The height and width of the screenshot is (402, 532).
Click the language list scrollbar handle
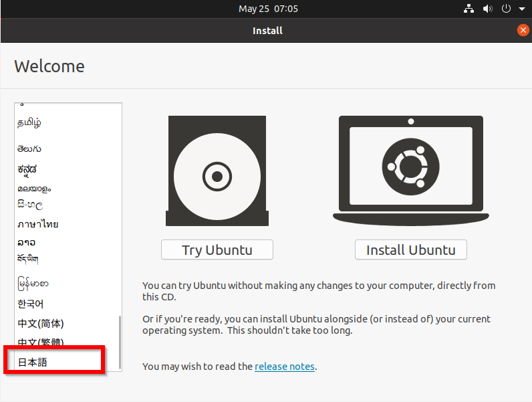120,342
